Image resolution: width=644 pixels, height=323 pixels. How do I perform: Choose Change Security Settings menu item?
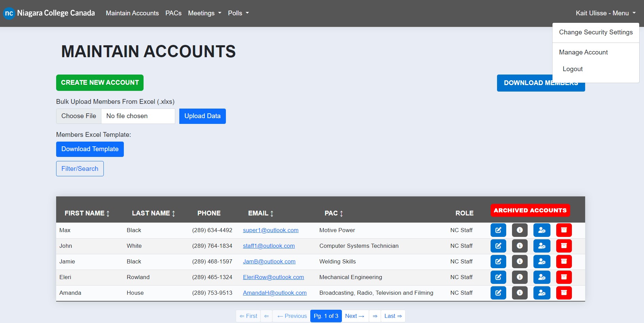[596, 32]
